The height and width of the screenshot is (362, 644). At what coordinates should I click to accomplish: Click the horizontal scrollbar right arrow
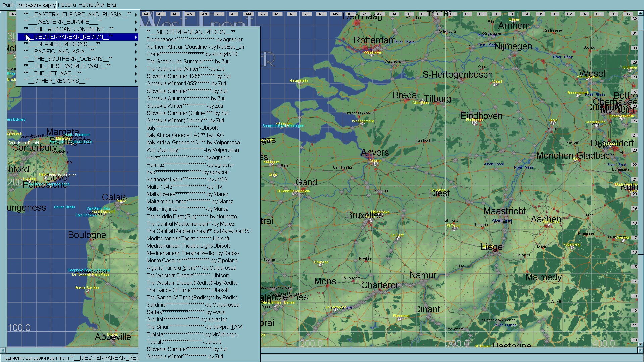coord(640,350)
